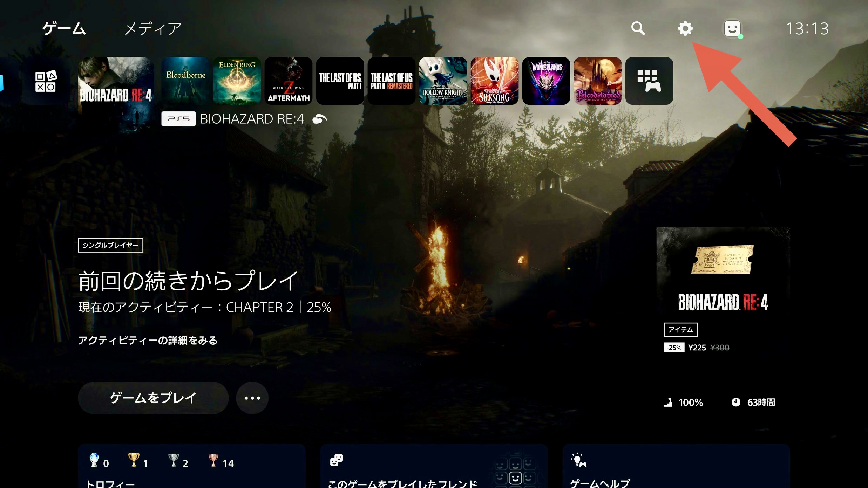Open the three-dot options menu
This screenshot has height=488, width=868.
pos(252,398)
